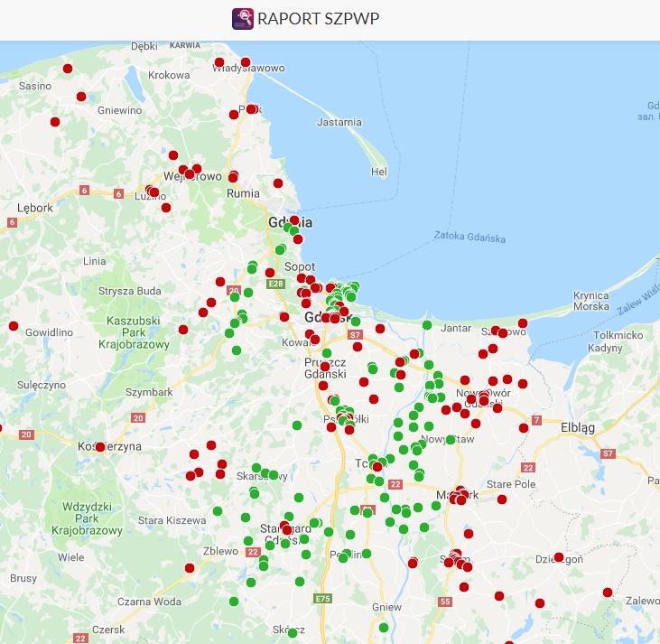This screenshot has width=660, height=644.
Task: Click the RAPORT SZPWP header title
Action: tap(318, 19)
